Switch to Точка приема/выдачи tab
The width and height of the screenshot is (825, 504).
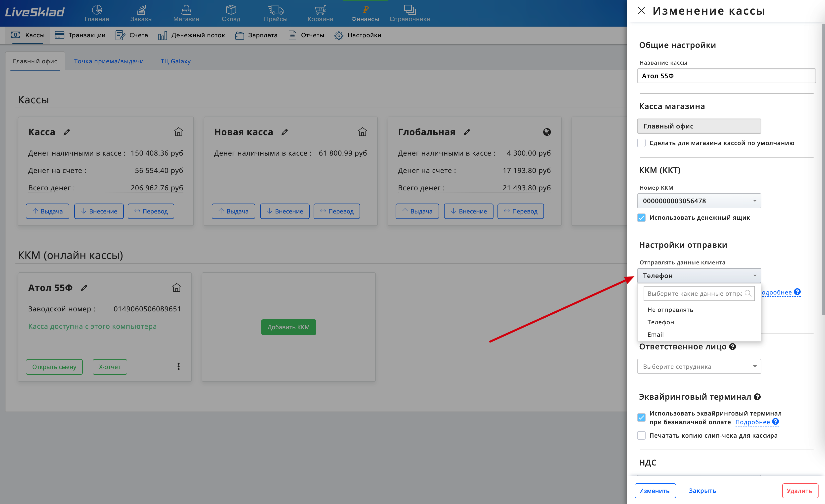pos(108,61)
